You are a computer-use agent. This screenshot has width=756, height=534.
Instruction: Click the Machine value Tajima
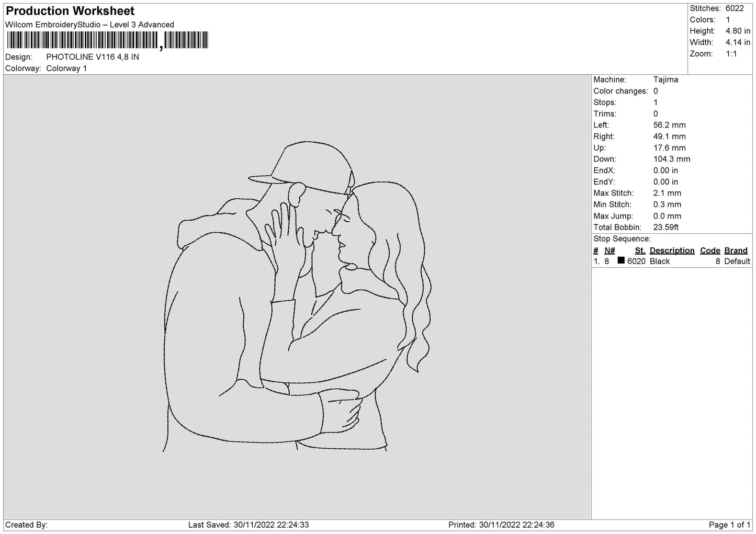(x=665, y=80)
